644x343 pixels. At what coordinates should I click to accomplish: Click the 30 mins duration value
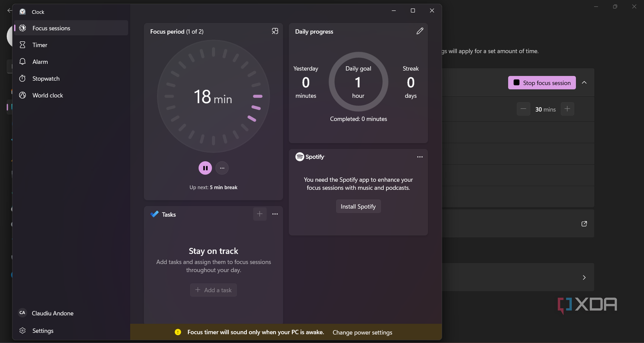tap(545, 110)
